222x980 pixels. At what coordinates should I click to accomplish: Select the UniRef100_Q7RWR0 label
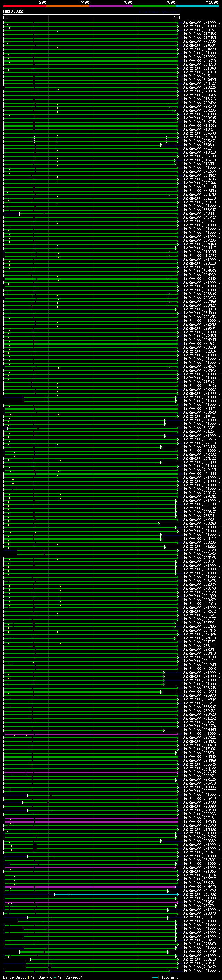coord(199,102)
